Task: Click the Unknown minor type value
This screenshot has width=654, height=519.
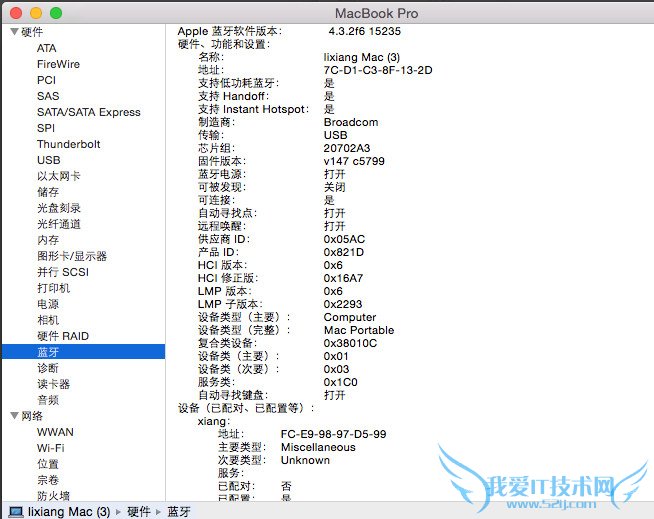Action: 305,460
